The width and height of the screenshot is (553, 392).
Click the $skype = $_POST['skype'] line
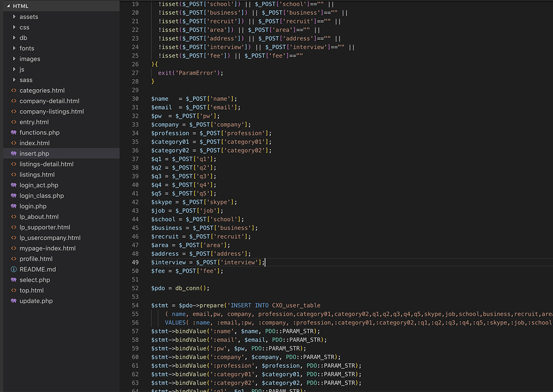194,202
